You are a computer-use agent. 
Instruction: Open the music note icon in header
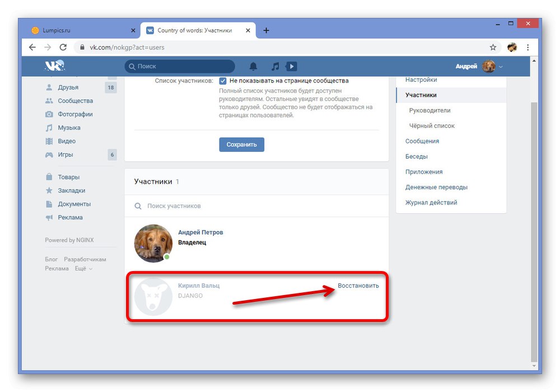click(275, 67)
